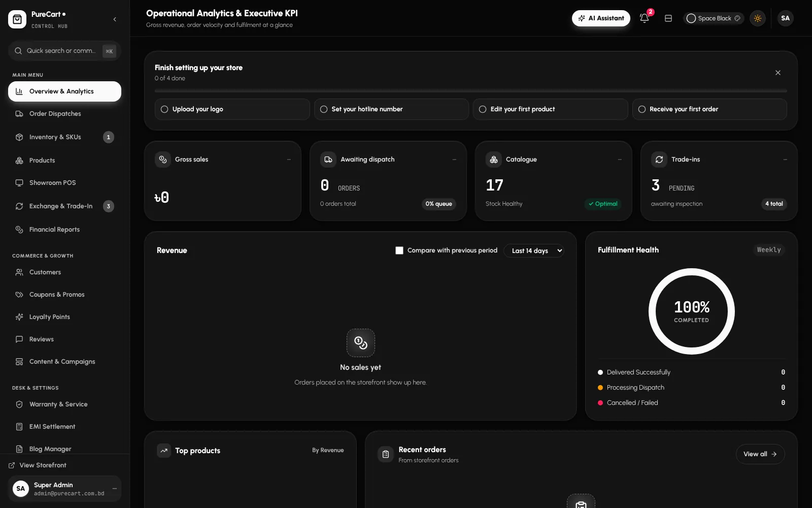Click the 0% queue badge
812x508 pixels.
click(439, 204)
